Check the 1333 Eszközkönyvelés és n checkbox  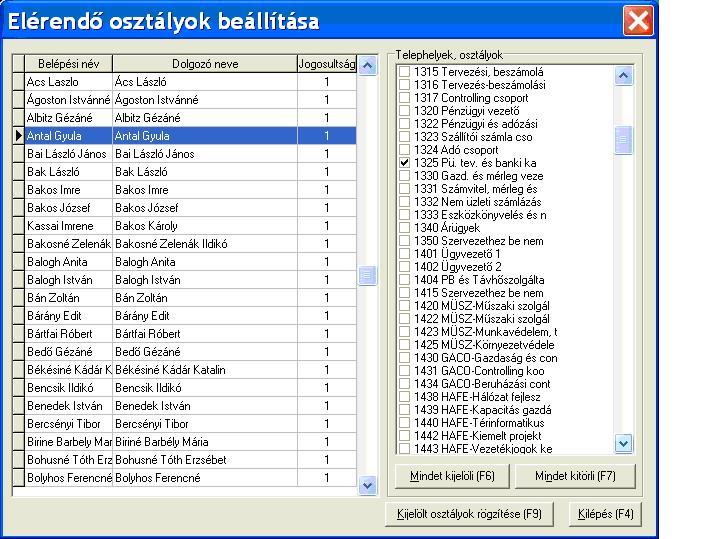pyautogui.click(x=404, y=215)
